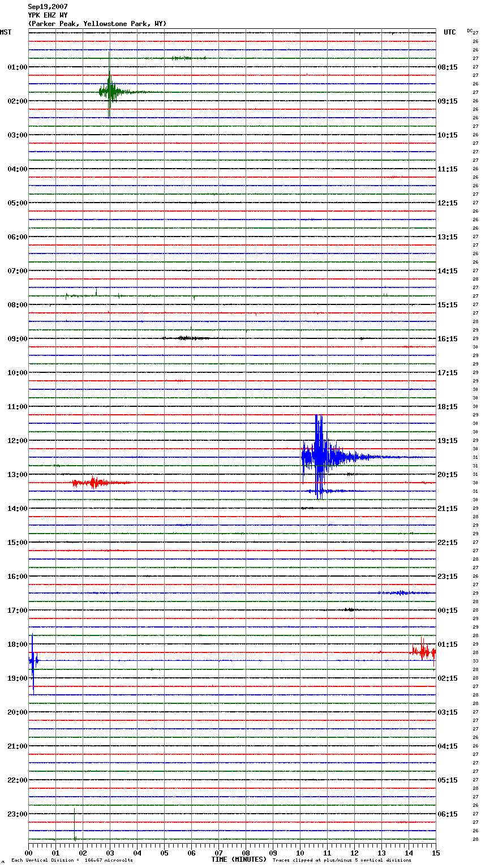Click the red burst at the 01:15 UTC row end
Screen dimensions: 481x868
(423, 651)
